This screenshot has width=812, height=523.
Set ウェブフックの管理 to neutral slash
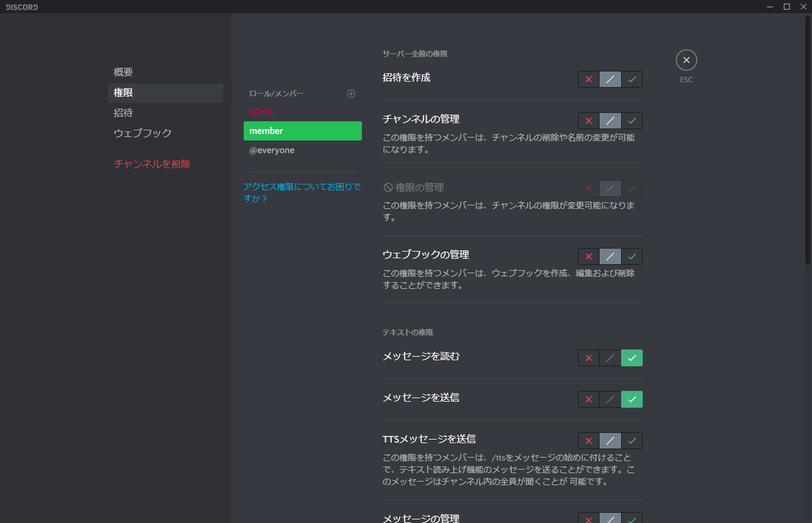[x=610, y=256]
